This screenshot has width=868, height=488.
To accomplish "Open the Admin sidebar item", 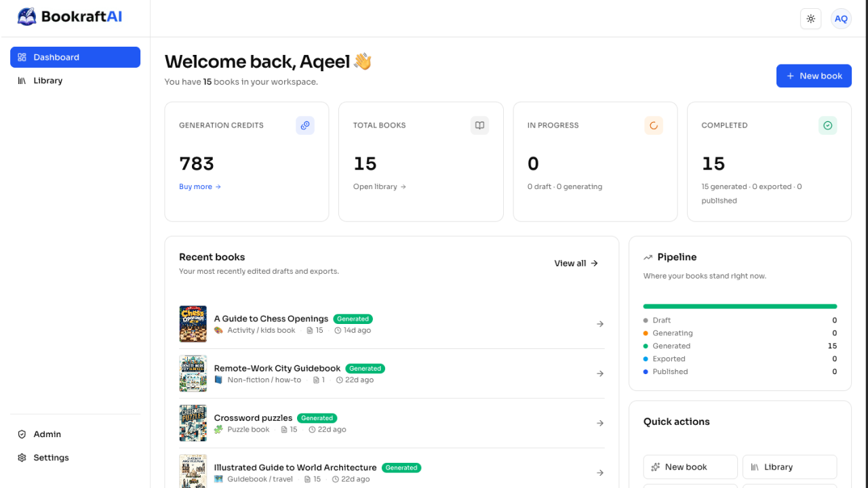I will click(x=75, y=434).
